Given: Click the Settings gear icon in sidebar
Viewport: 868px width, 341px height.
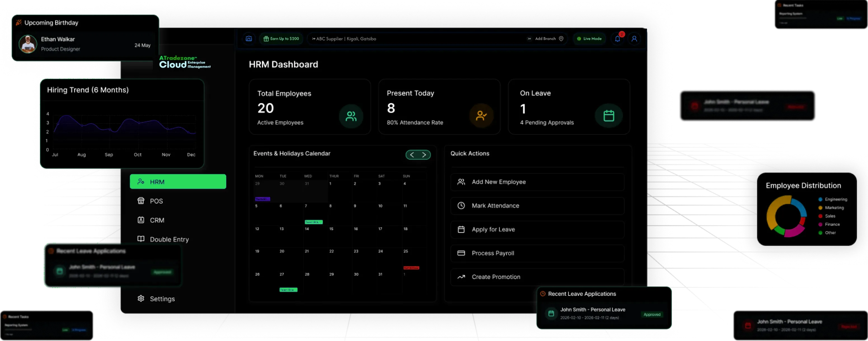Looking at the screenshot, I should 141,298.
